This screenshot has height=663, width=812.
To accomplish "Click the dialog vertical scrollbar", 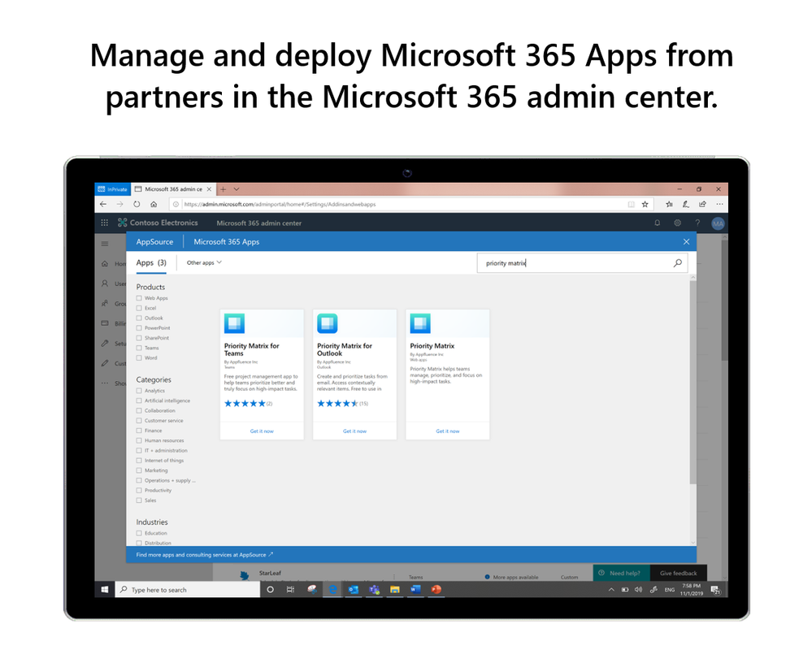I will tap(693, 383).
